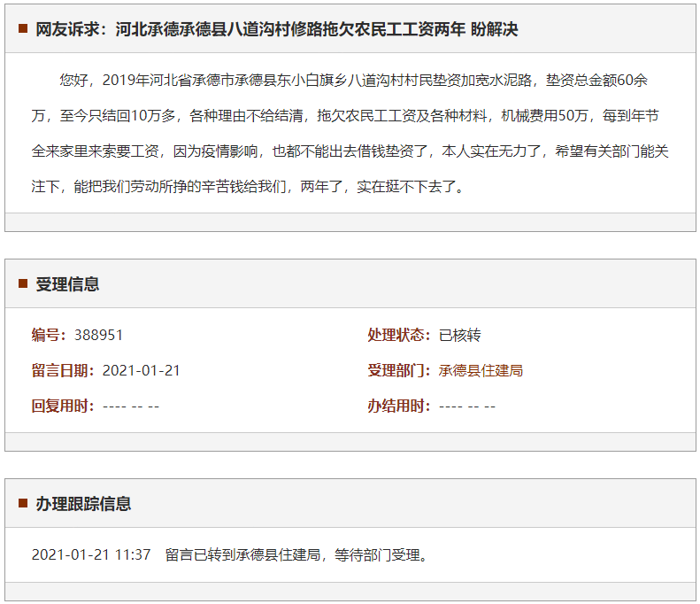Click the 处理状态 field label
The image size is (700, 604).
(x=400, y=335)
